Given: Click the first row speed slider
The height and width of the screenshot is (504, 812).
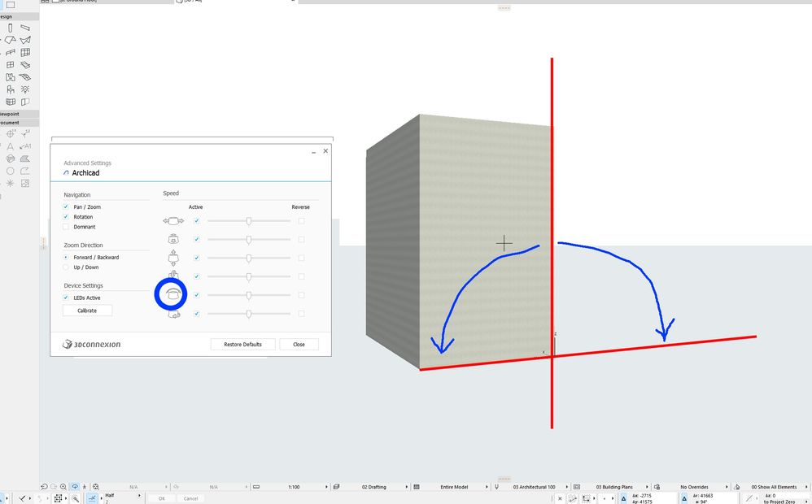Looking at the screenshot, I should [x=249, y=221].
